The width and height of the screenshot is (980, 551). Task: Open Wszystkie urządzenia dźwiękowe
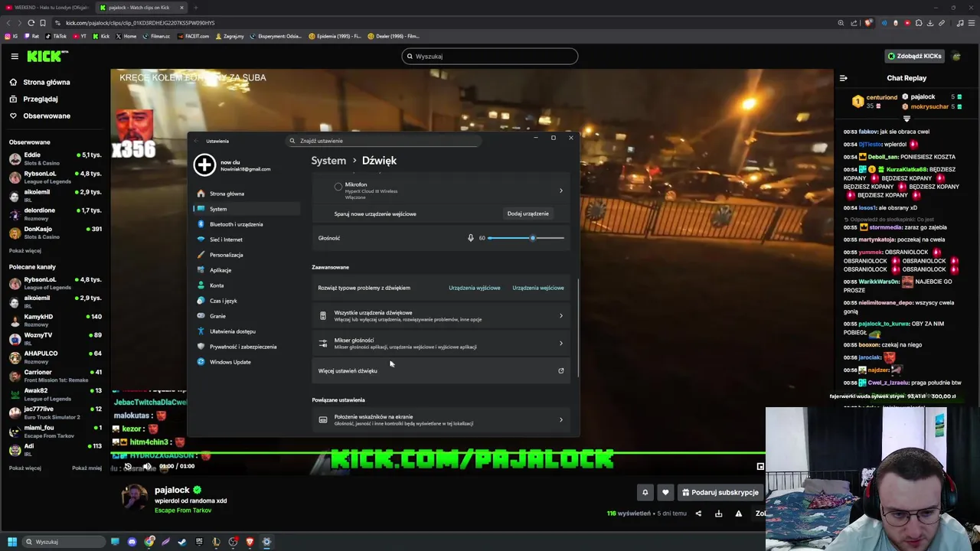pyautogui.click(x=442, y=315)
